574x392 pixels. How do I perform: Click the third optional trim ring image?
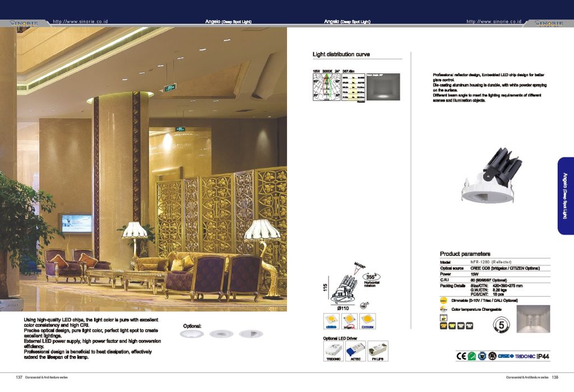(x=250, y=334)
